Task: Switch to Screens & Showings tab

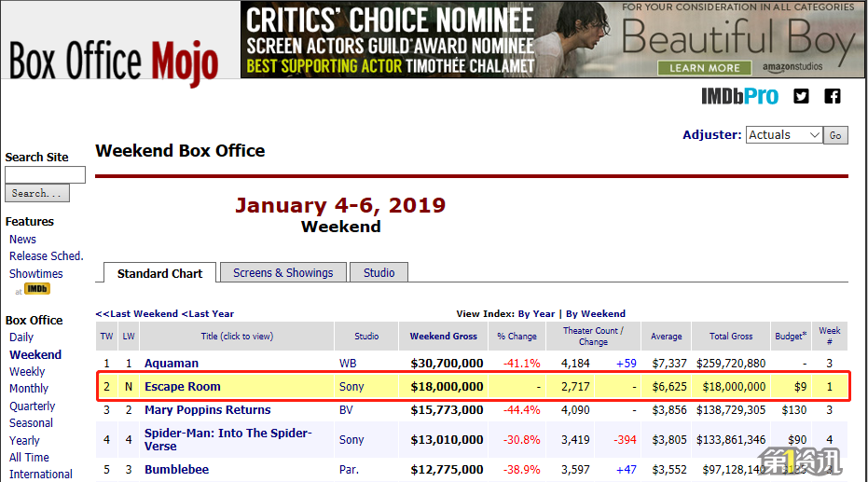Action: (282, 273)
